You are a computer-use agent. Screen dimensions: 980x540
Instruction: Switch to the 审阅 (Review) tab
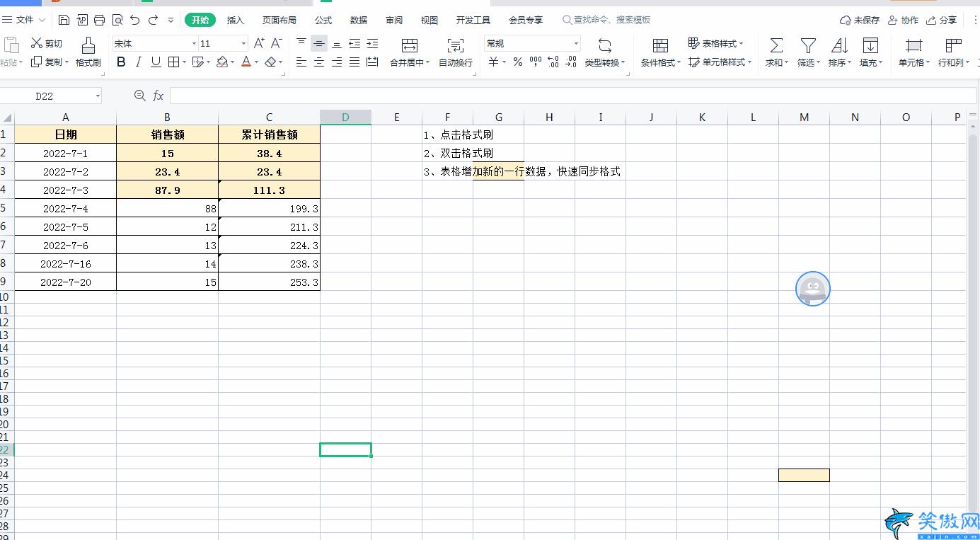(x=394, y=20)
